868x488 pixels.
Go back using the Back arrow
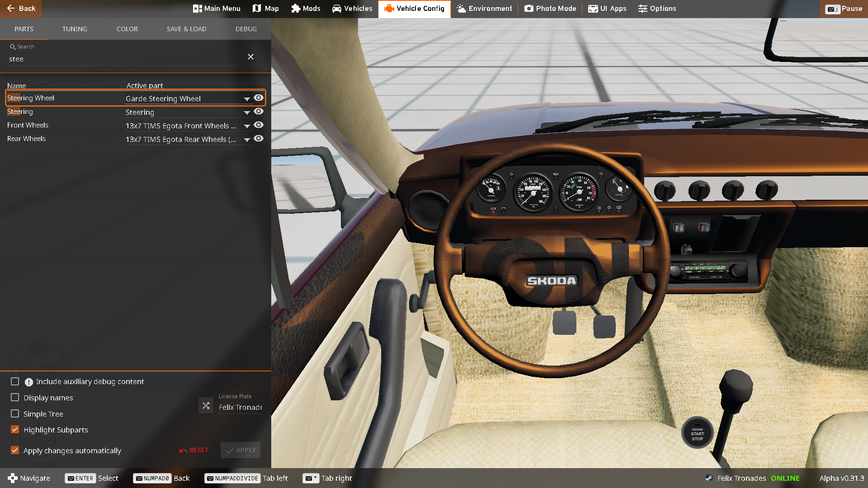(x=20, y=9)
